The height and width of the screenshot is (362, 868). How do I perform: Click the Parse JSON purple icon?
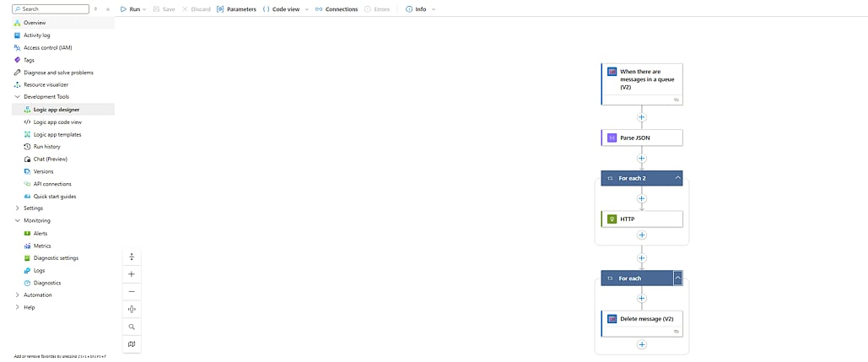612,138
